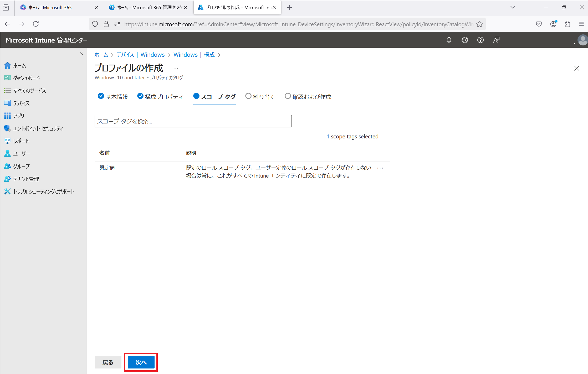Go to the 構成プロパティ wizard step
Screen dimensions: 588x374
click(160, 97)
